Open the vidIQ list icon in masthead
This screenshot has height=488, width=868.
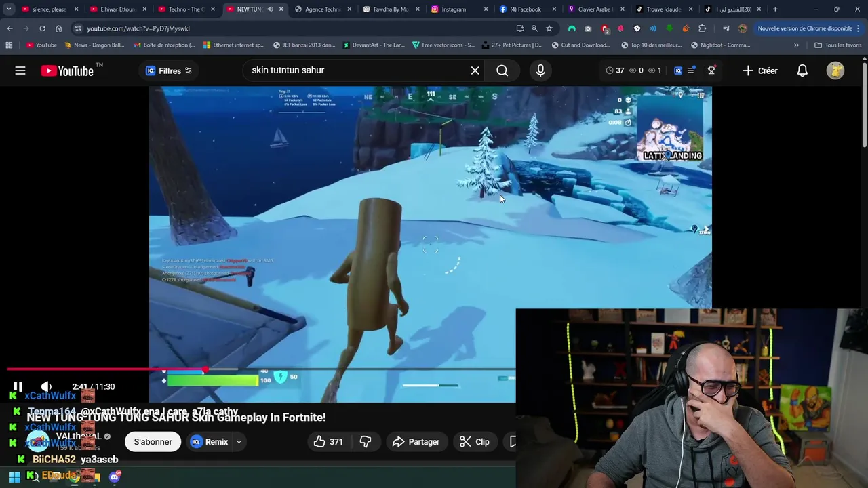(x=691, y=70)
